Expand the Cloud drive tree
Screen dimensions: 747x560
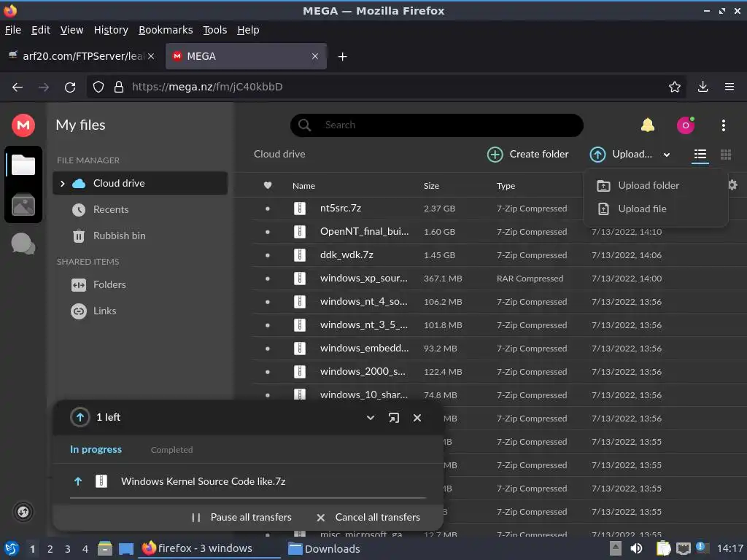[x=63, y=183]
